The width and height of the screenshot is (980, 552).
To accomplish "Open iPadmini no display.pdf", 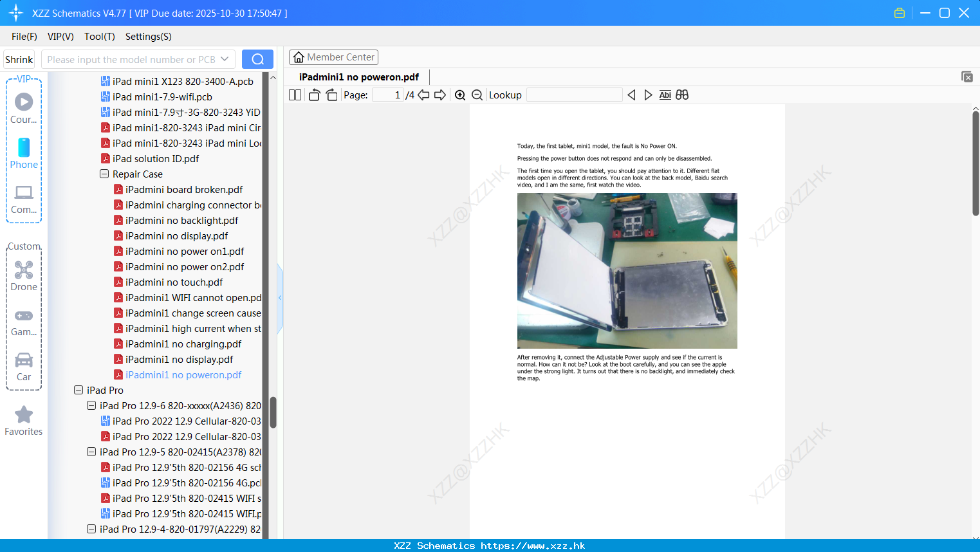I will [x=176, y=236].
